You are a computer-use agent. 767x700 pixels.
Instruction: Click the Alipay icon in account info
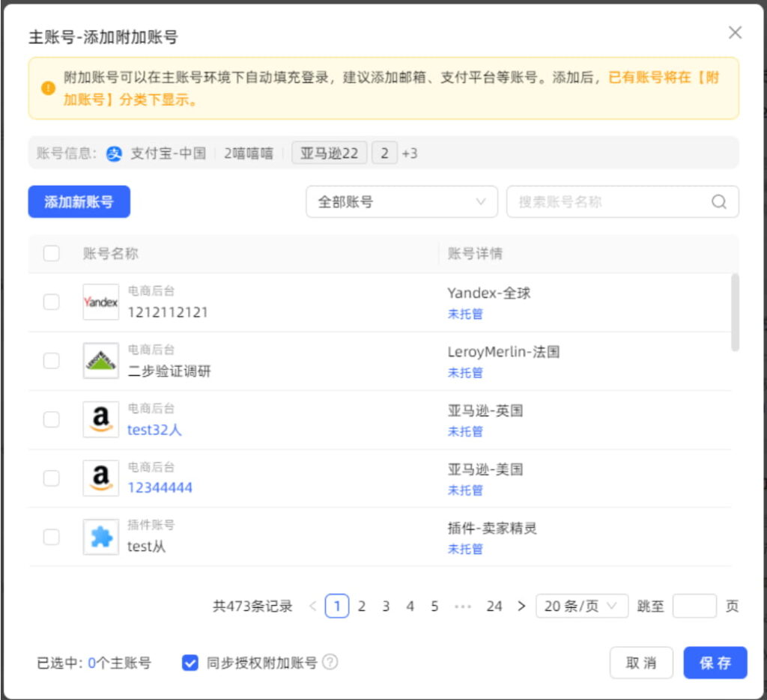[114, 153]
